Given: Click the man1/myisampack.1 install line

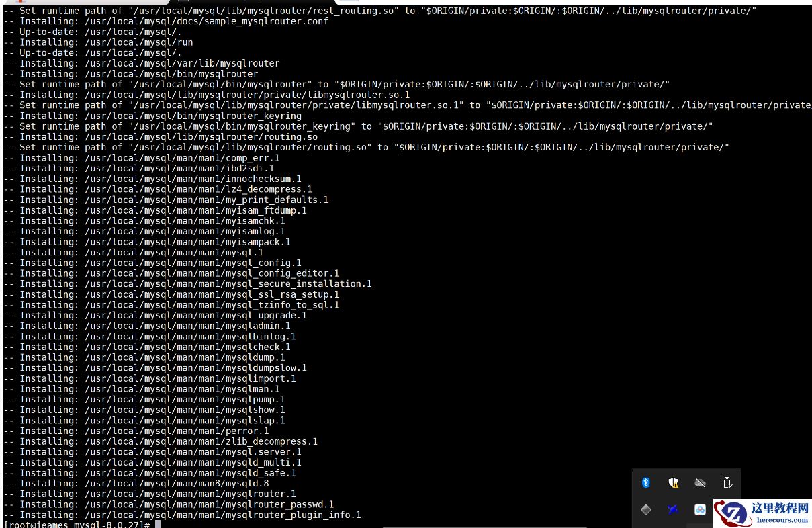Looking at the screenshot, I should click(x=147, y=242).
